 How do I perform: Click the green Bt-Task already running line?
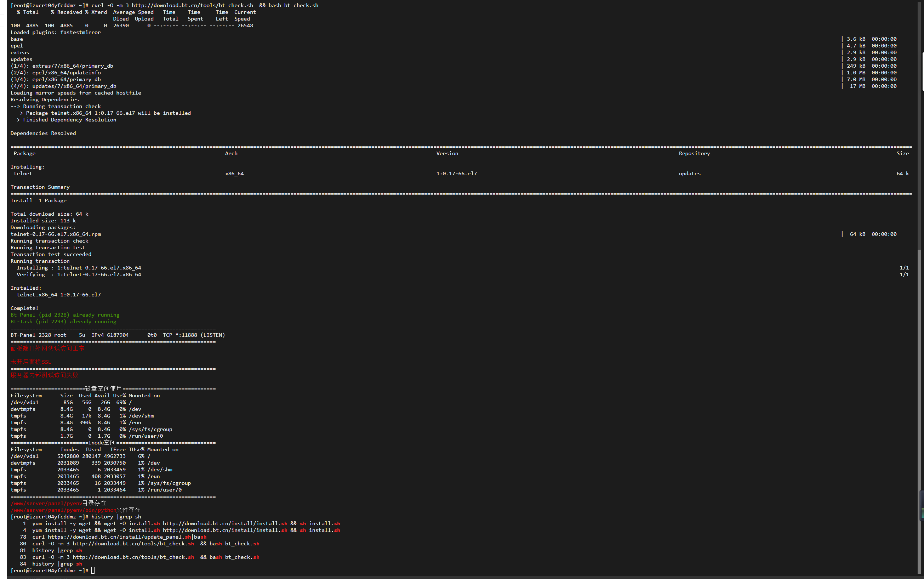[x=63, y=322]
